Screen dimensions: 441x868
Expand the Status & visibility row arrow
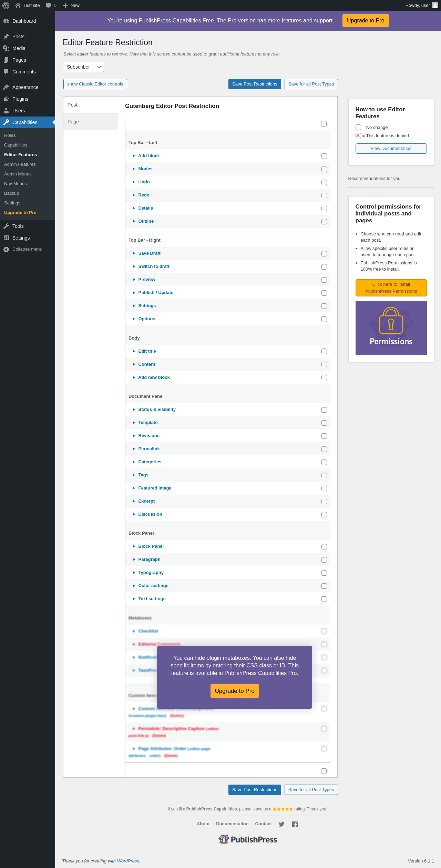(134, 410)
